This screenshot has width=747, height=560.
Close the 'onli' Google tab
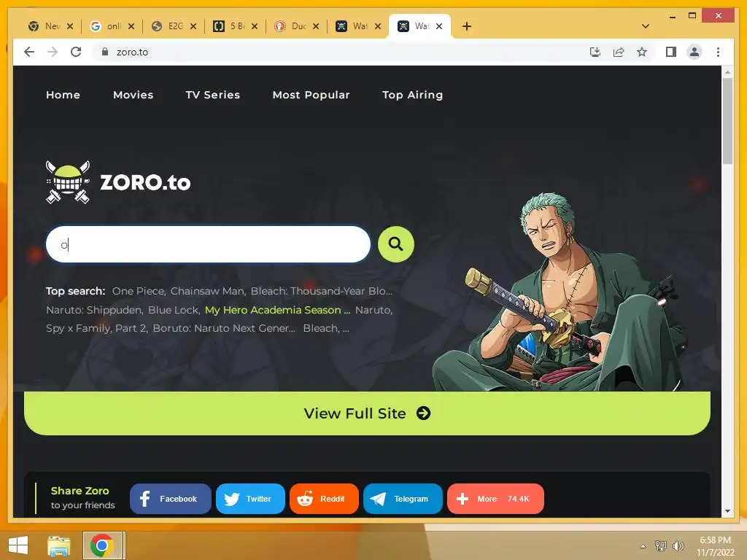tap(131, 26)
